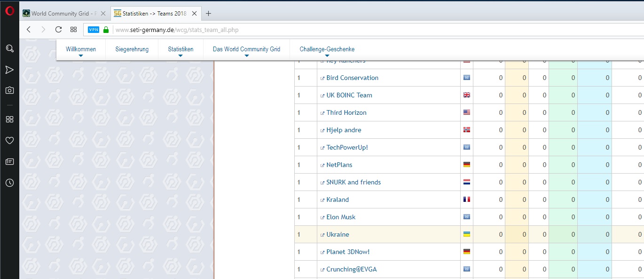Open personal news sidebar icon
644x279 pixels.
9,161
